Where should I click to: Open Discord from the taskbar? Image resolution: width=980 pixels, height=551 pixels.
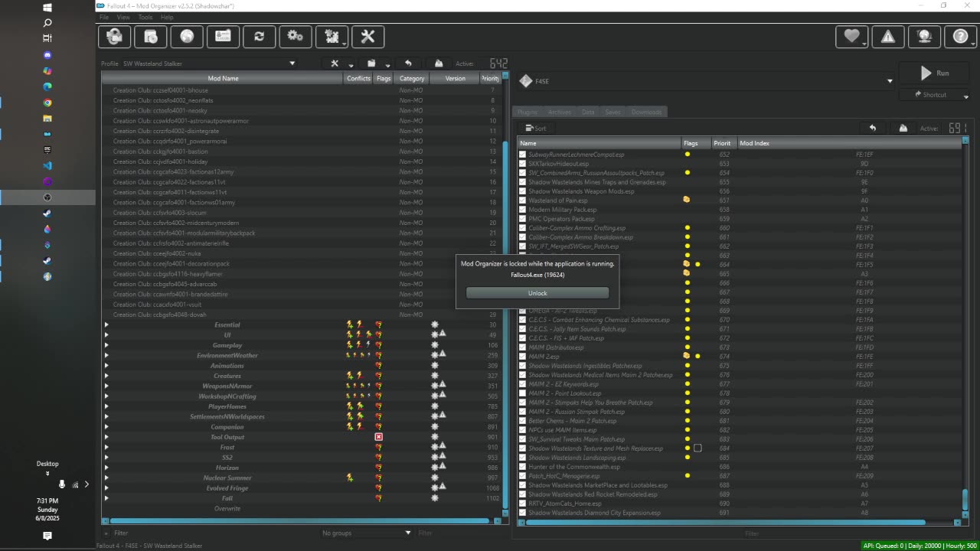(47, 55)
